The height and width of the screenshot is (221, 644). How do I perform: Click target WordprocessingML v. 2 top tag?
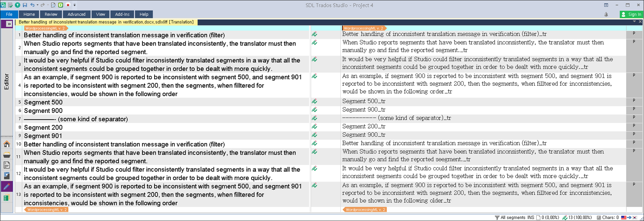(x=364, y=28)
